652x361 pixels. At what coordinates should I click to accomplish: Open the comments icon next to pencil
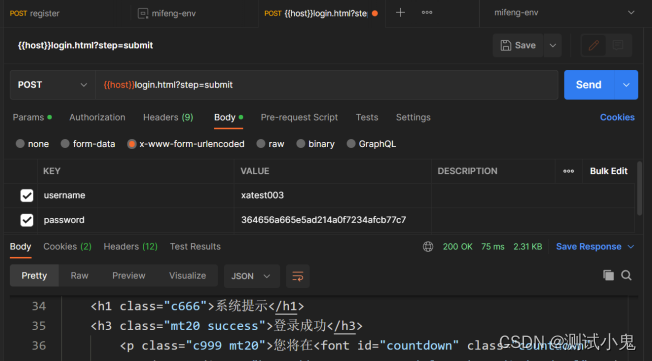[x=618, y=45]
